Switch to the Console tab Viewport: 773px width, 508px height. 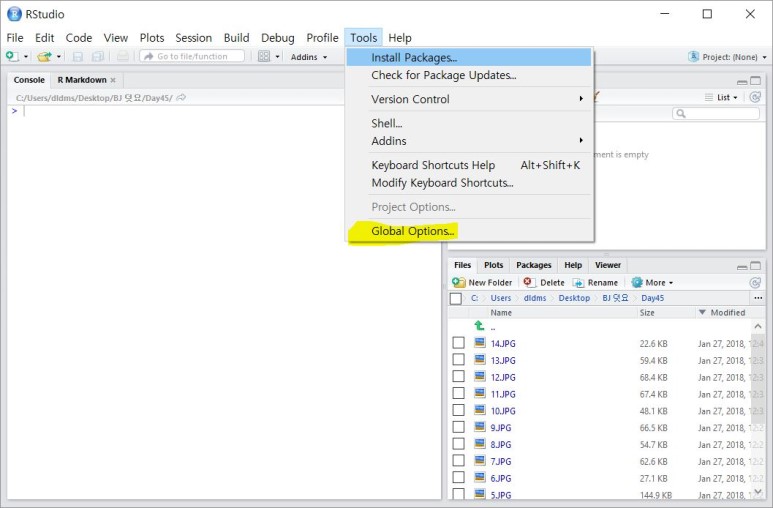click(29, 80)
